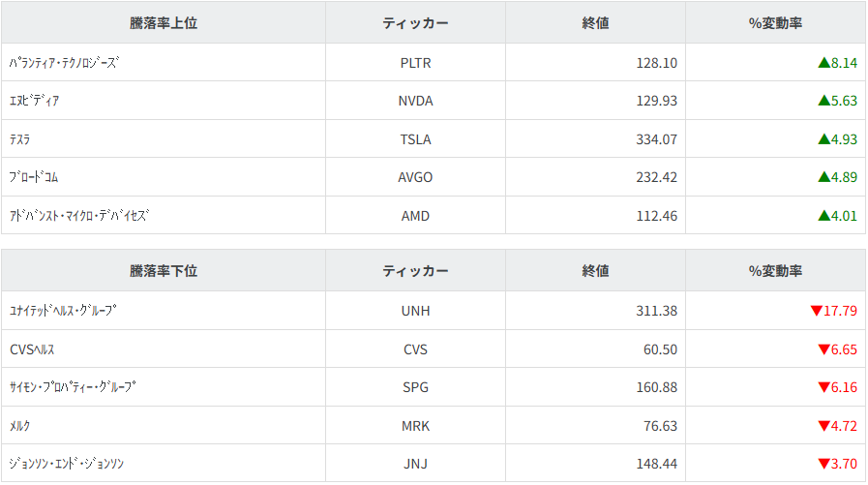This screenshot has height=485, width=868.
Task: Click the MRK ticker symbol
Action: pyautogui.click(x=415, y=426)
